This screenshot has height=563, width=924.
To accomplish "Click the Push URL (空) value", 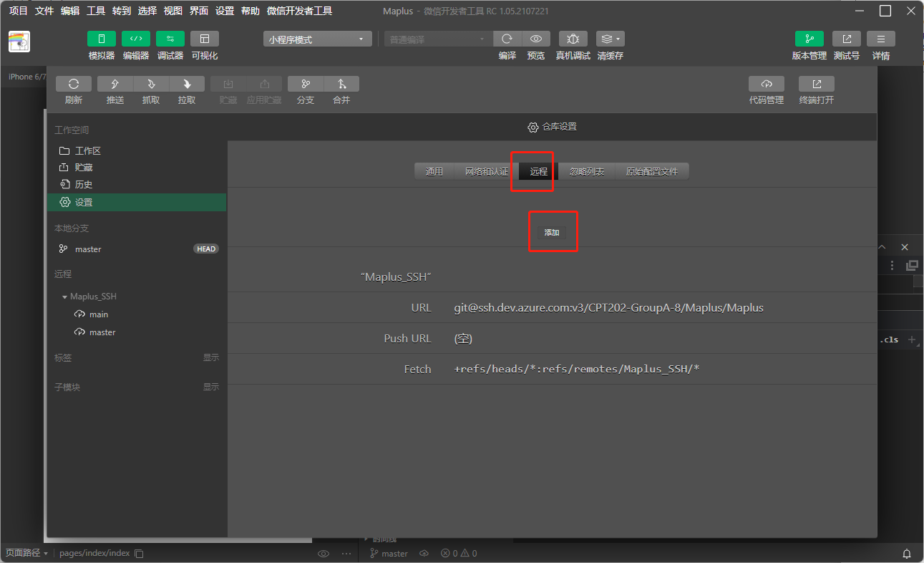I will pos(463,339).
